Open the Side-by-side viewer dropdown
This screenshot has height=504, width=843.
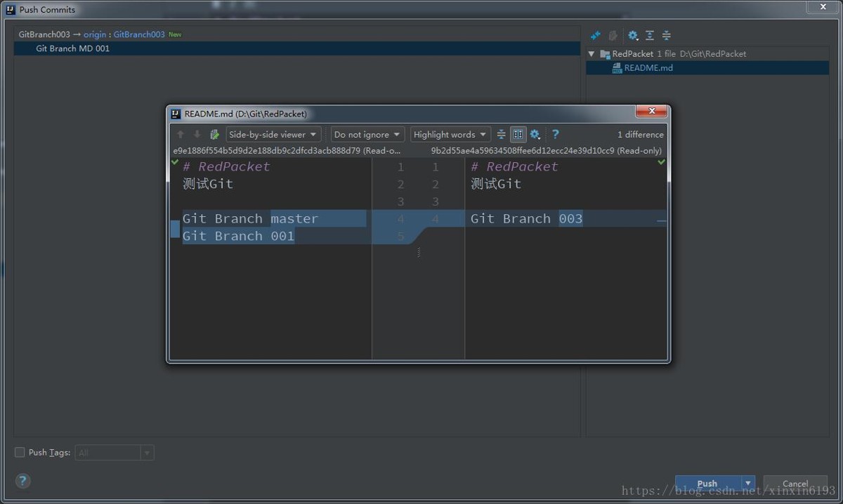[273, 135]
